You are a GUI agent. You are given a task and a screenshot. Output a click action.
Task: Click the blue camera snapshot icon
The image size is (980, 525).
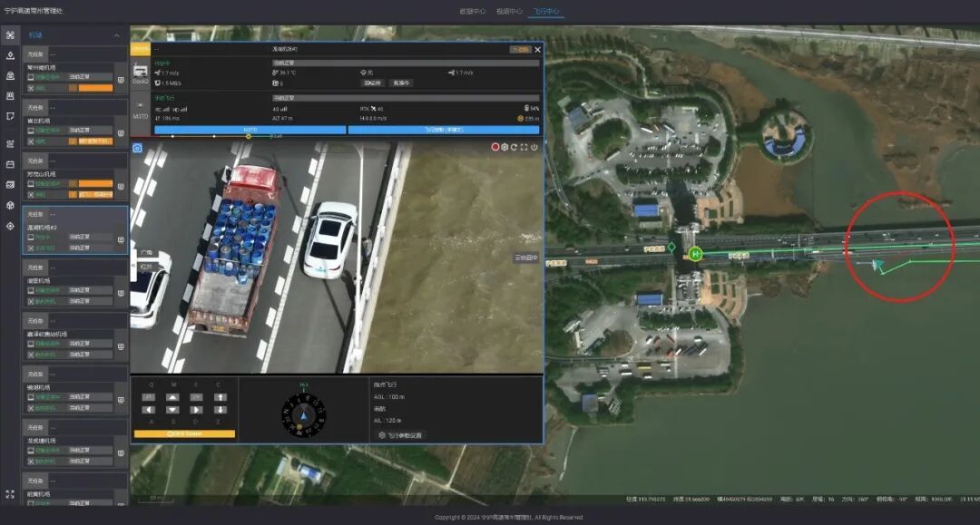point(137,148)
